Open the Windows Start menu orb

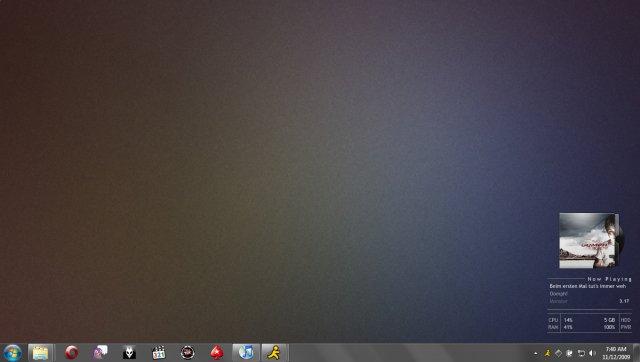point(12,353)
